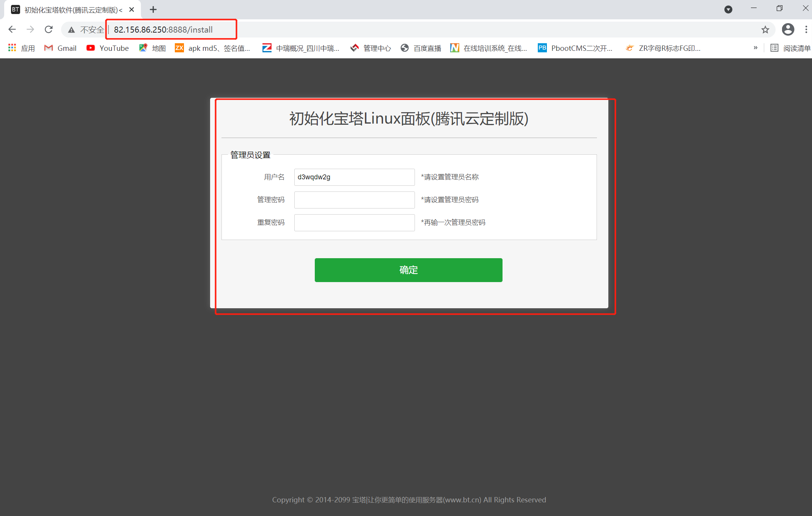Open the 百度直播 bookmark
Viewport: 812px width, 516px height.
421,48
